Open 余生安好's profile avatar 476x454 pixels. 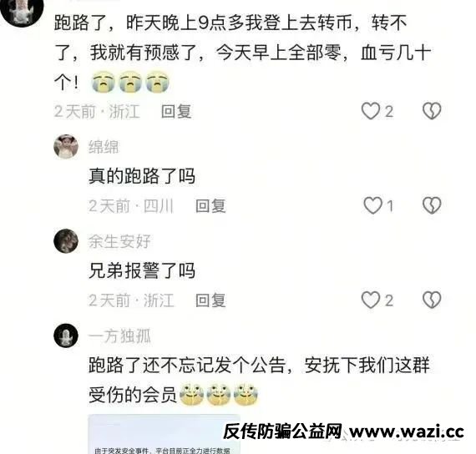point(66,241)
